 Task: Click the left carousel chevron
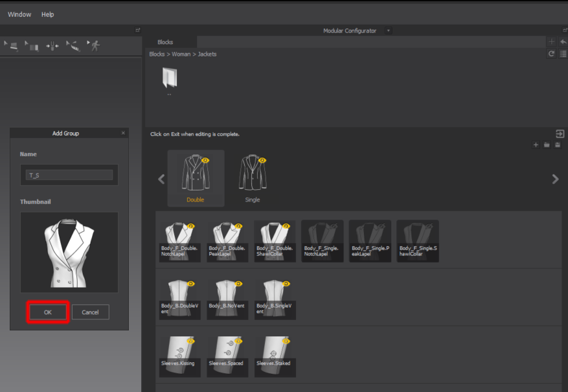click(161, 179)
